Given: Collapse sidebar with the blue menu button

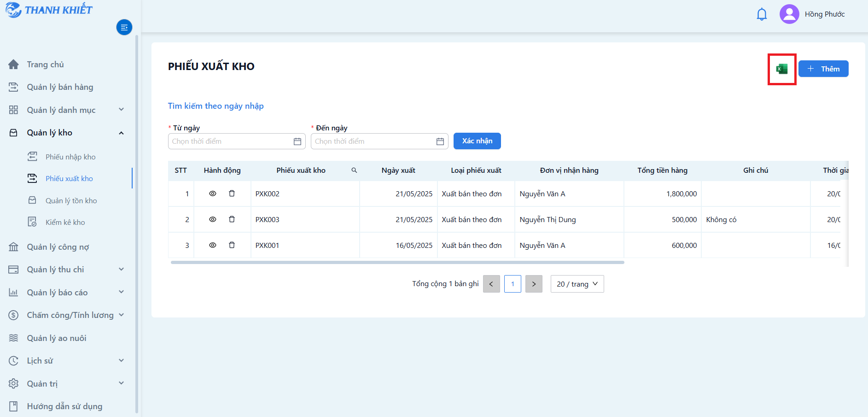Looking at the screenshot, I should (x=124, y=28).
